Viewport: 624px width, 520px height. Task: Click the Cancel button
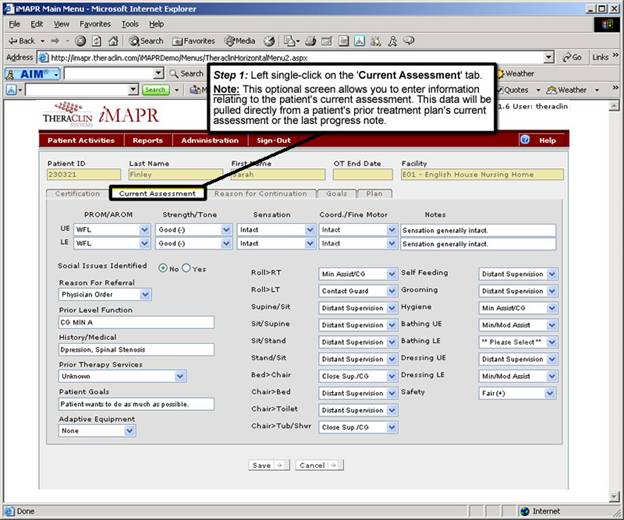click(317, 465)
